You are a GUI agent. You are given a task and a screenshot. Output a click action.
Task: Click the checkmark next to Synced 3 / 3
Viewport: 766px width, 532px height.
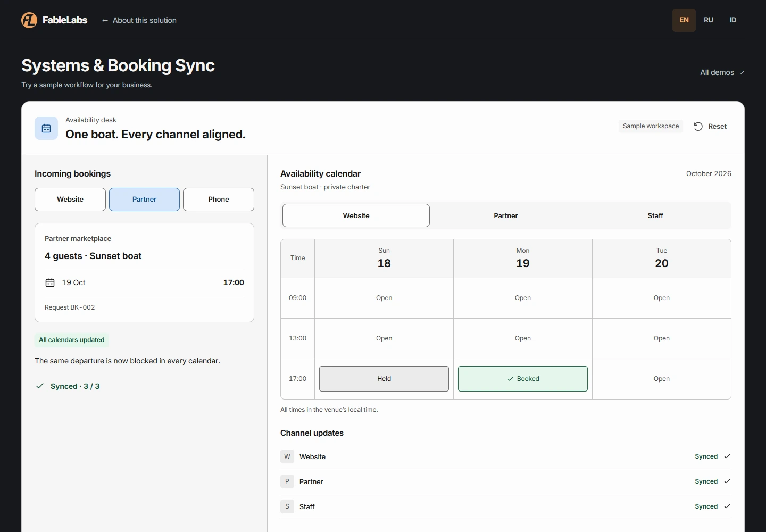[40, 386]
